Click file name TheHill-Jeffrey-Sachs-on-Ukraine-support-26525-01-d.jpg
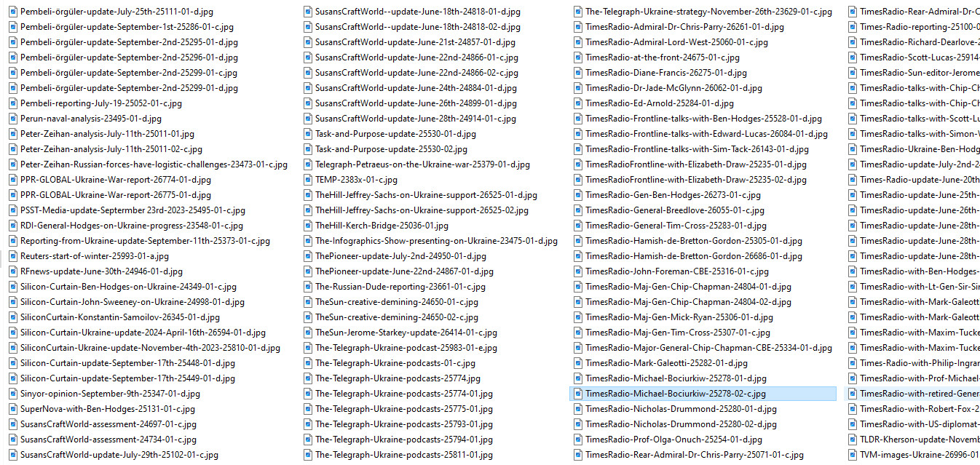The width and height of the screenshot is (980, 465). pos(426,195)
